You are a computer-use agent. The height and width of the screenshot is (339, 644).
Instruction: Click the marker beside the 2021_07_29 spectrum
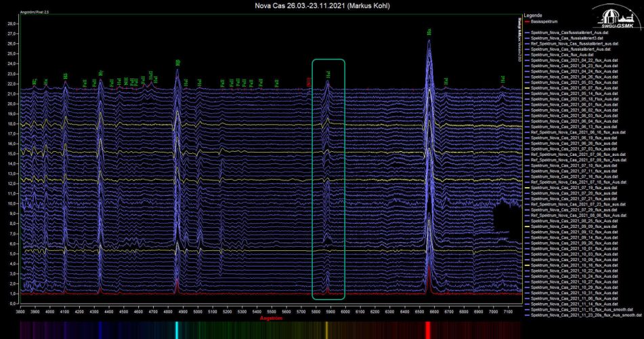[527, 210]
